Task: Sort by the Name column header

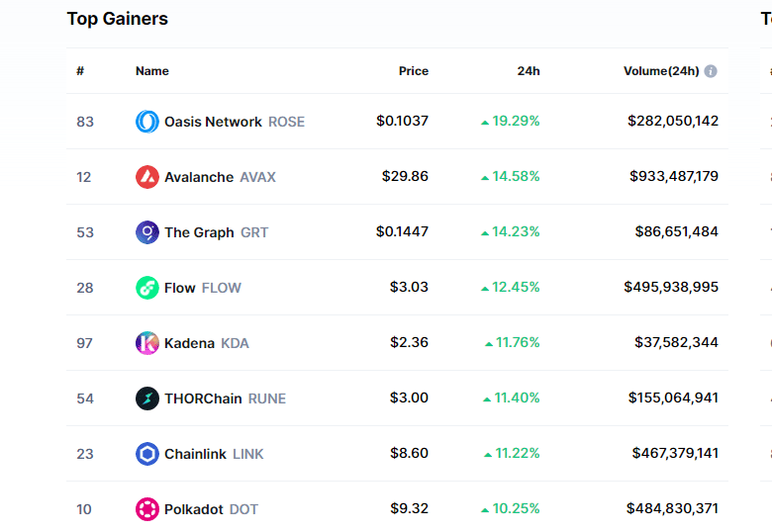Action: pos(152,71)
